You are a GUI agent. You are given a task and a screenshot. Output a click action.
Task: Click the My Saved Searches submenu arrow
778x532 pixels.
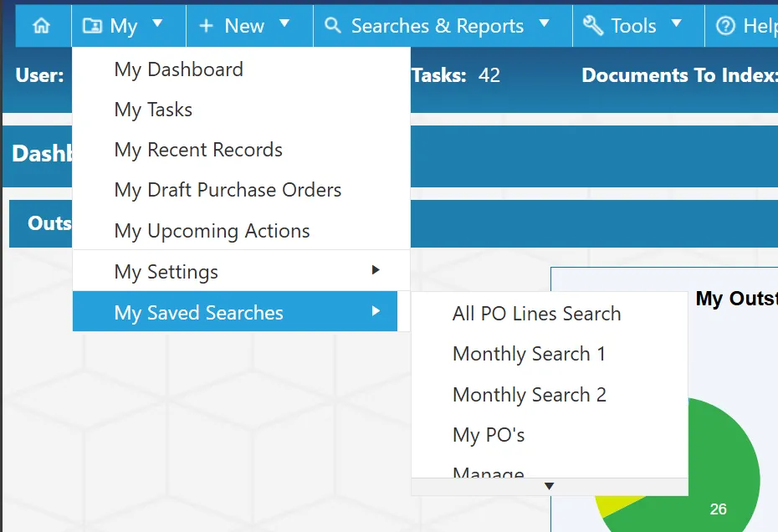coord(376,311)
